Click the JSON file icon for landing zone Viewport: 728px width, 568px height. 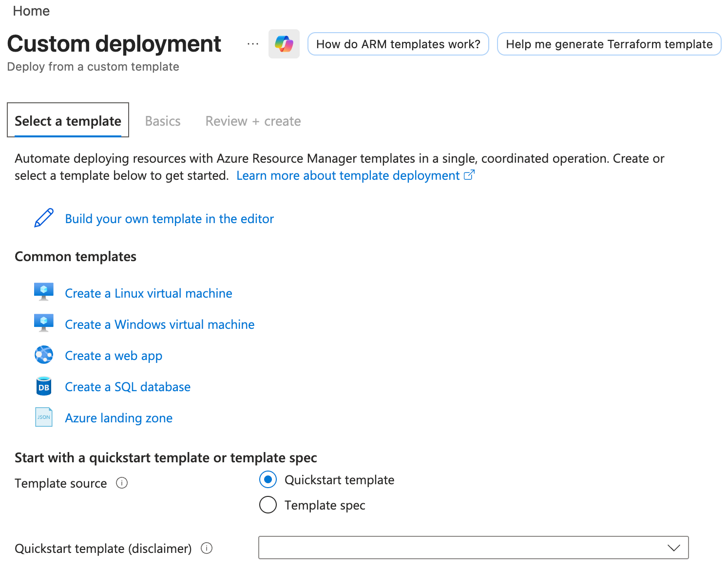pyautogui.click(x=44, y=417)
